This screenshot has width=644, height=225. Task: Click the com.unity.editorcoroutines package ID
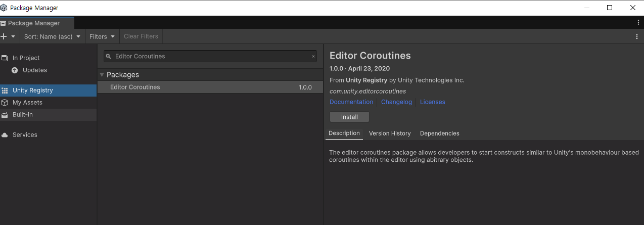(x=367, y=92)
